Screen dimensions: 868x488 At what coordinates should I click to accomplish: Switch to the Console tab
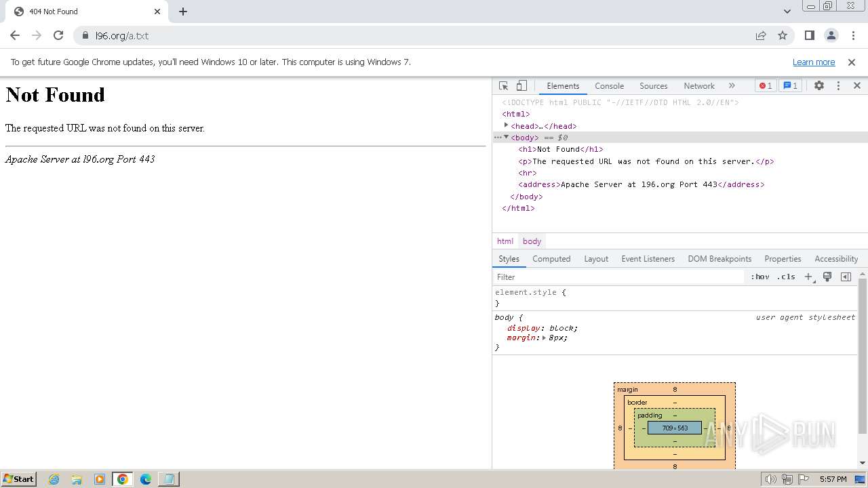(609, 86)
